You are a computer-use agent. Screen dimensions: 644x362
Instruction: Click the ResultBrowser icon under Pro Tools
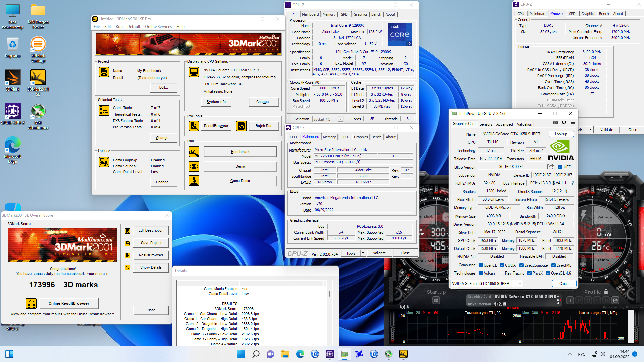(194, 126)
